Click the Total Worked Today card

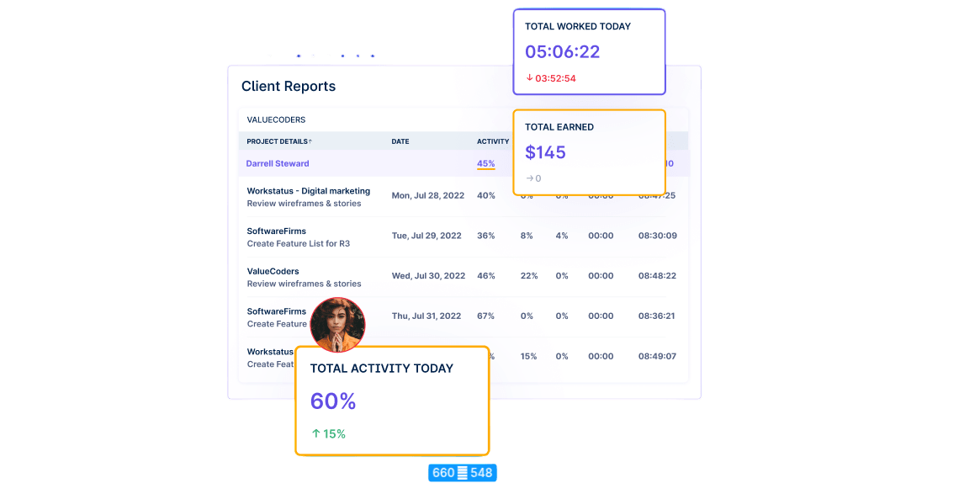(x=589, y=51)
